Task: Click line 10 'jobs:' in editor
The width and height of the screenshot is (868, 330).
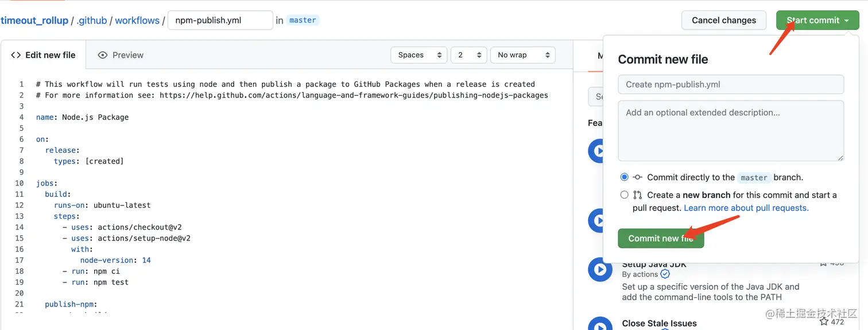Action: click(x=47, y=183)
